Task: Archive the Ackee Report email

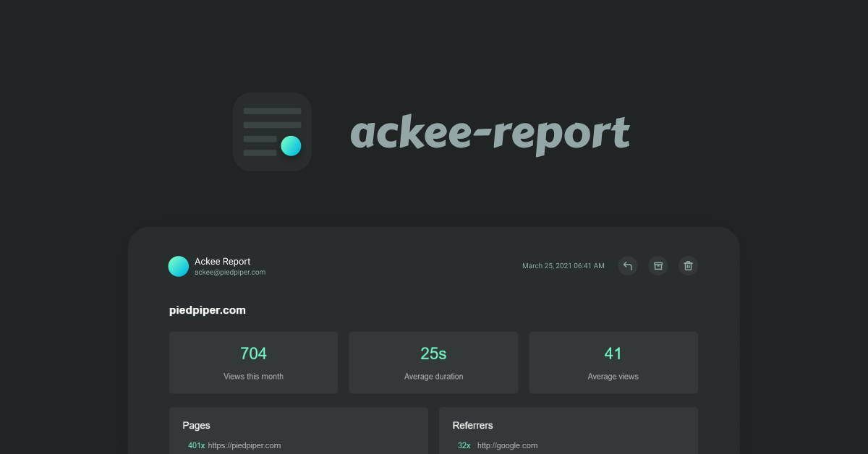Action: [658, 266]
